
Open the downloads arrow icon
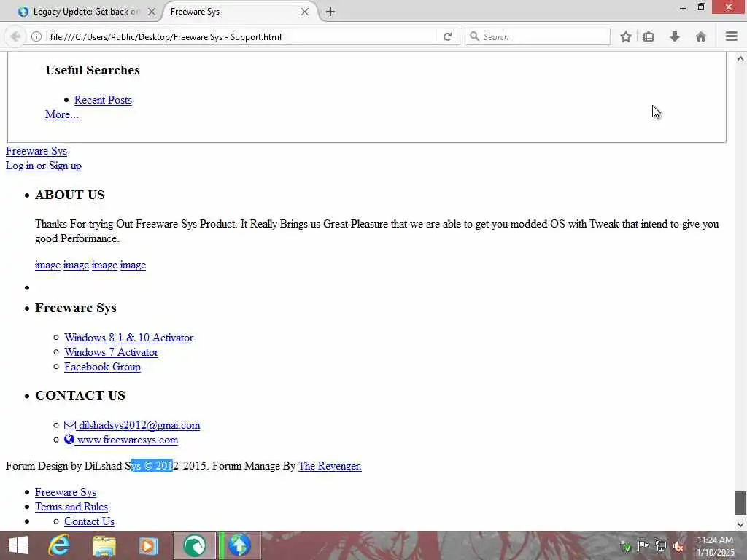point(675,36)
